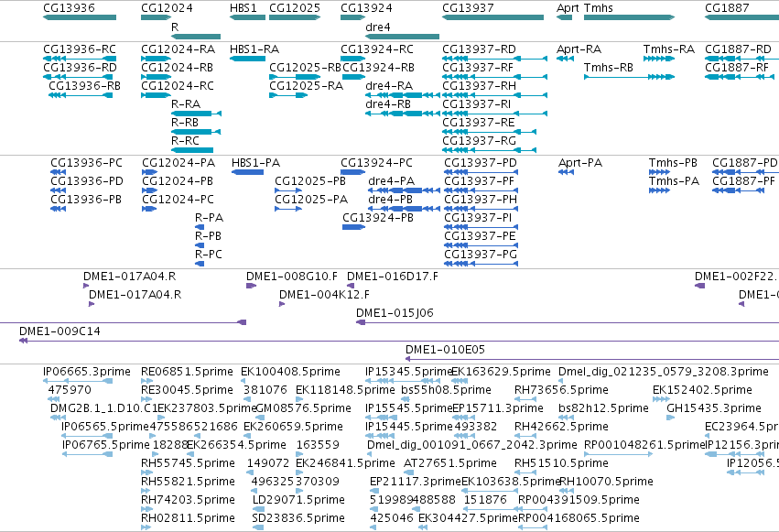Click EST label GH15435.3prime
The image size is (779, 532).
714,408
